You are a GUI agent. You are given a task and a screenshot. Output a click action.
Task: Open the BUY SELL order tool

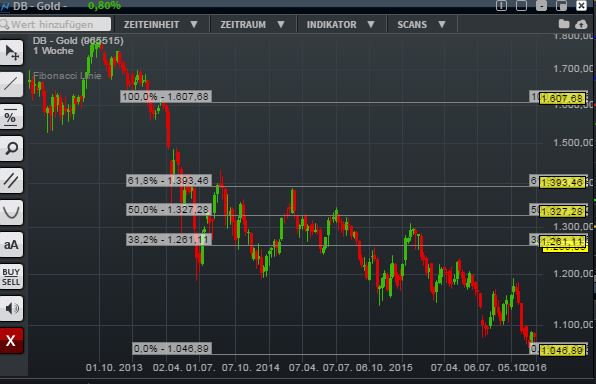tap(11, 277)
